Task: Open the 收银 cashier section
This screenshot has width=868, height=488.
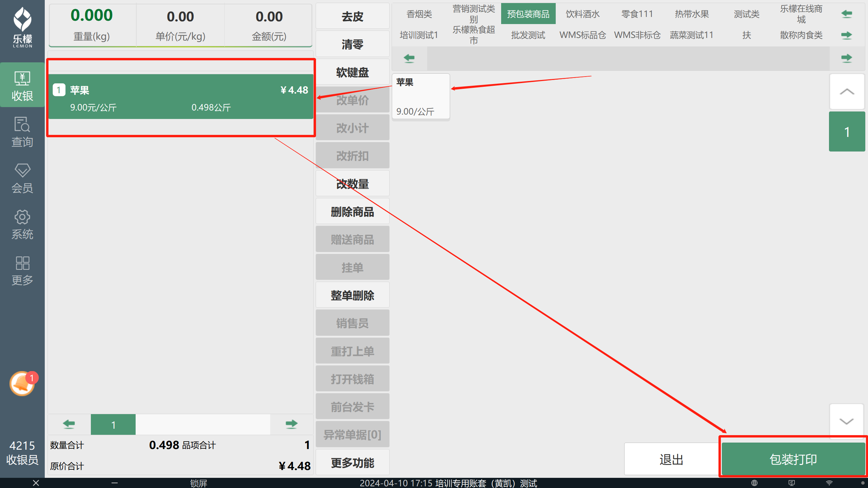Action: 22,85
